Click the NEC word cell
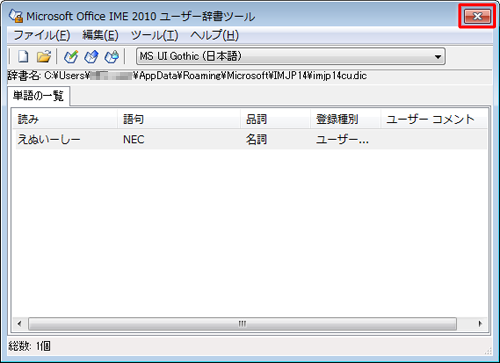Screen dimensions: 500x363 click(x=134, y=139)
